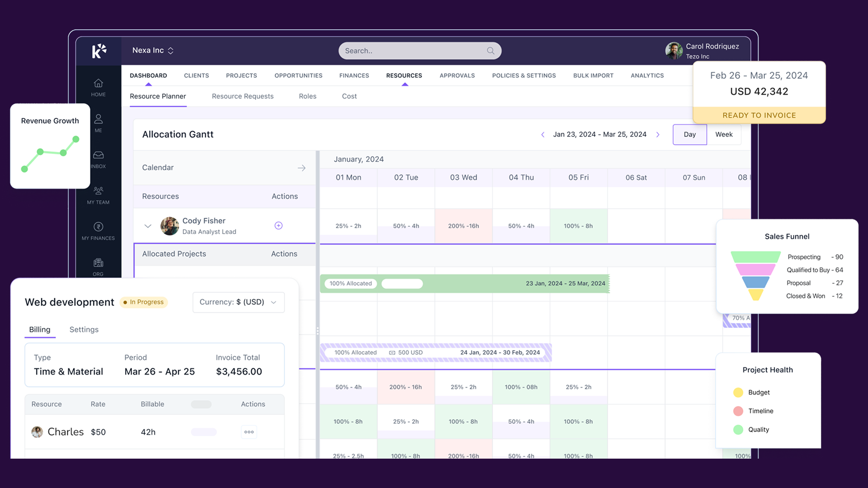Open the three-dot actions for Charles
This screenshot has width=868, height=488.
(x=249, y=432)
